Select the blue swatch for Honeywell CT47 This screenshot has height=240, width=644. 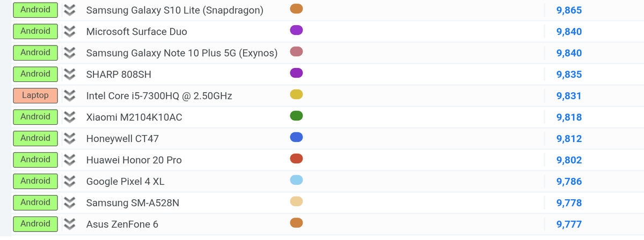(x=296, y=137)
